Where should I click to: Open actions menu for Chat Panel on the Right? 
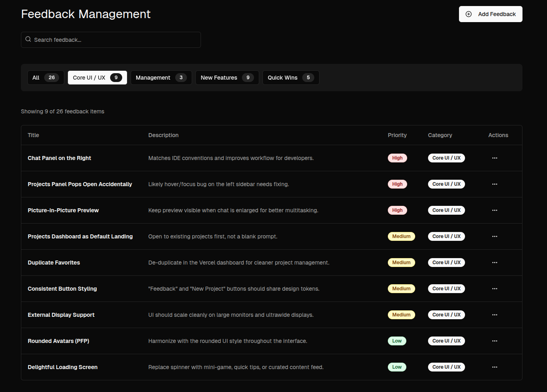pos(494,158)
